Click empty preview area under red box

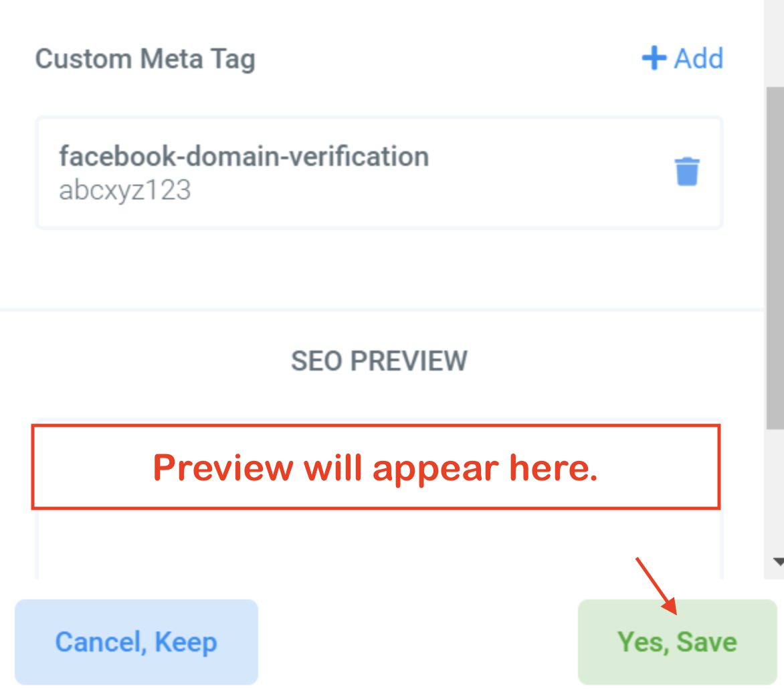379,544
